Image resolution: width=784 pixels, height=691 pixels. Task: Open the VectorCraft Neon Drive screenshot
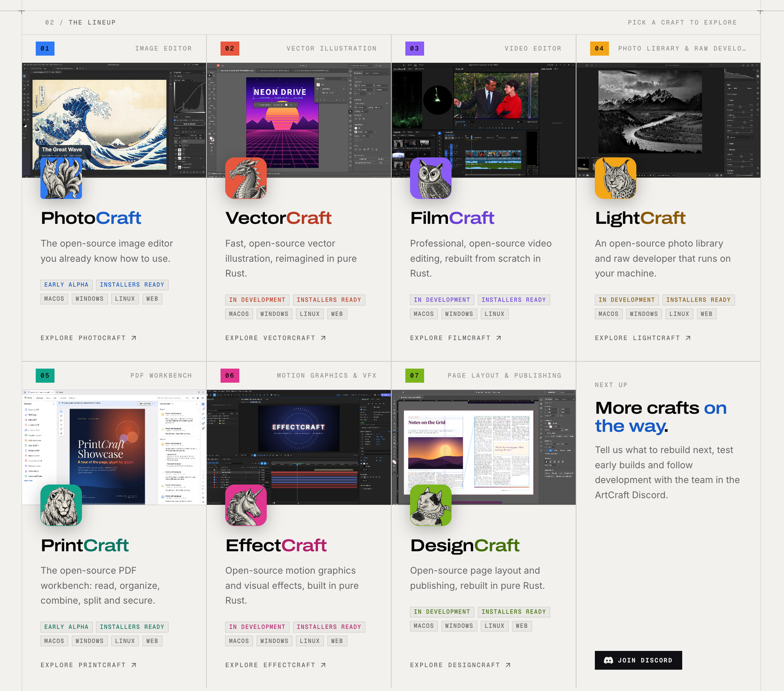pyautogui.click(x=299, y=120)
